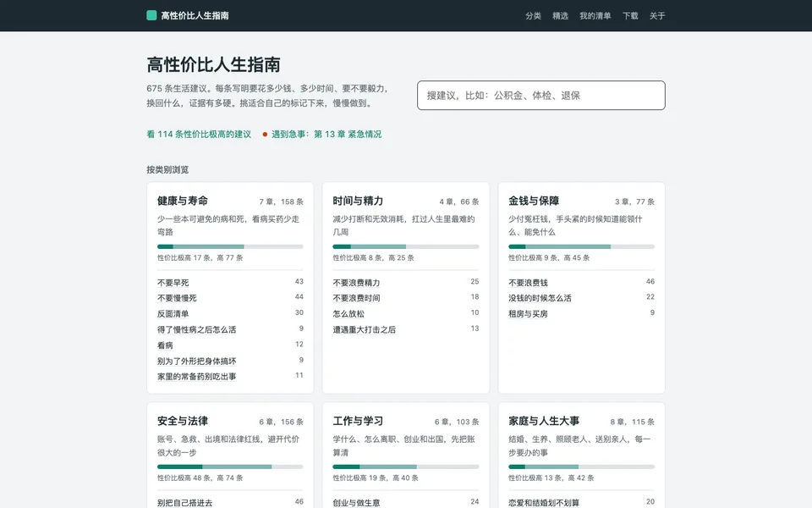Viewport: 812px width, 508px height.
Task: Click the text 性价比极高 19 条，高 40 条
Action: pos(375,478)
